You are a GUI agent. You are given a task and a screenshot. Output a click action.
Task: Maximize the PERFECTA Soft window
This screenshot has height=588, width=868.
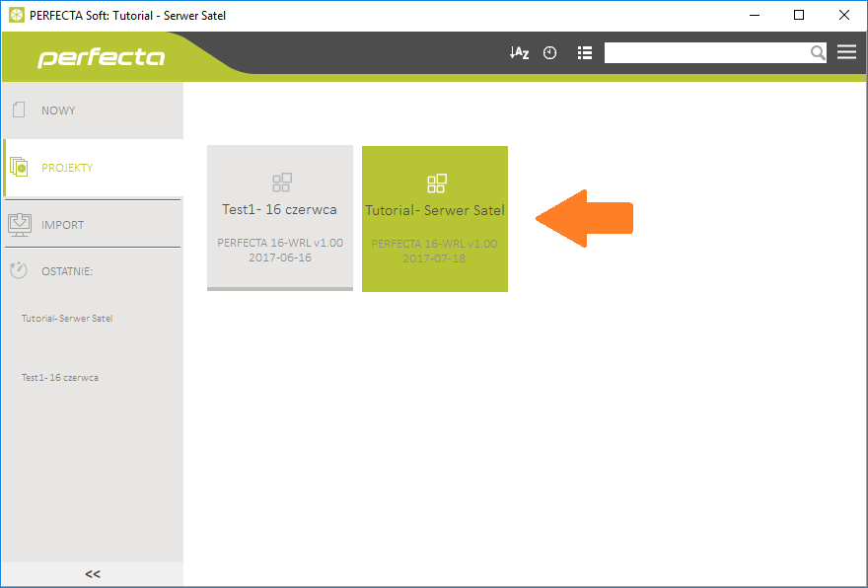point(799,15)
